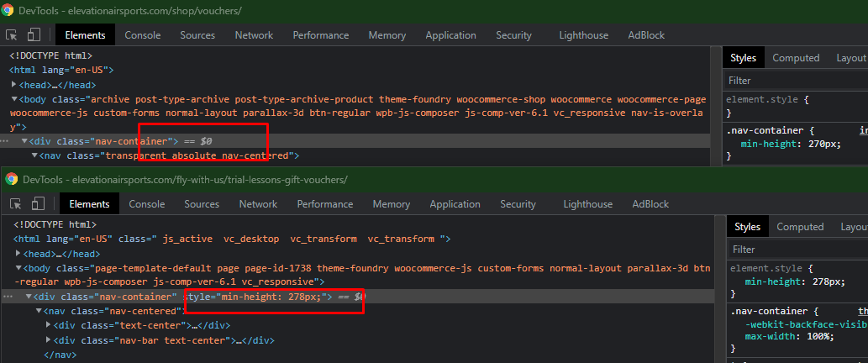
Task: Collapse nav-container div in top DevTools window
Action: point(24,141)
